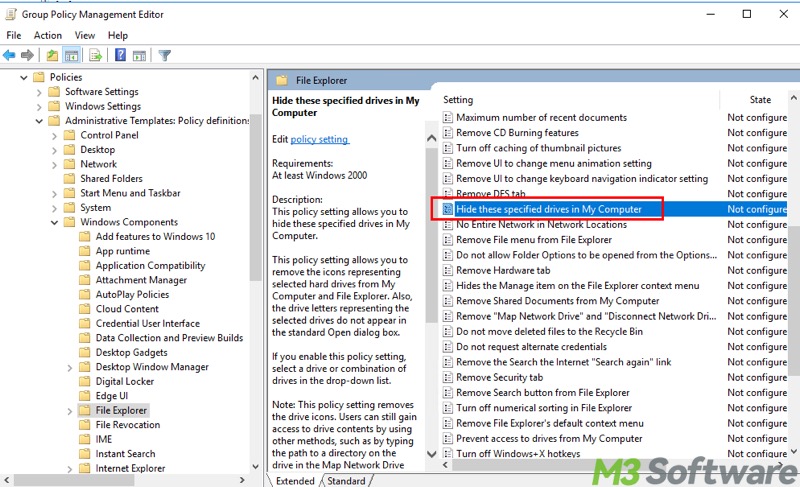Expand the Network folder node
Screen dimensions: 800x487
(54, 165)
